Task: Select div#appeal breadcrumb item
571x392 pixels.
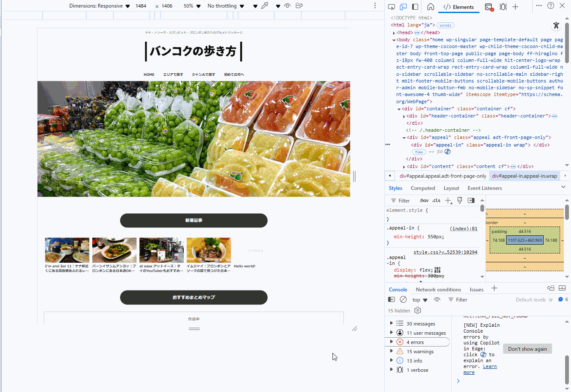Action: tap(443, 176)
